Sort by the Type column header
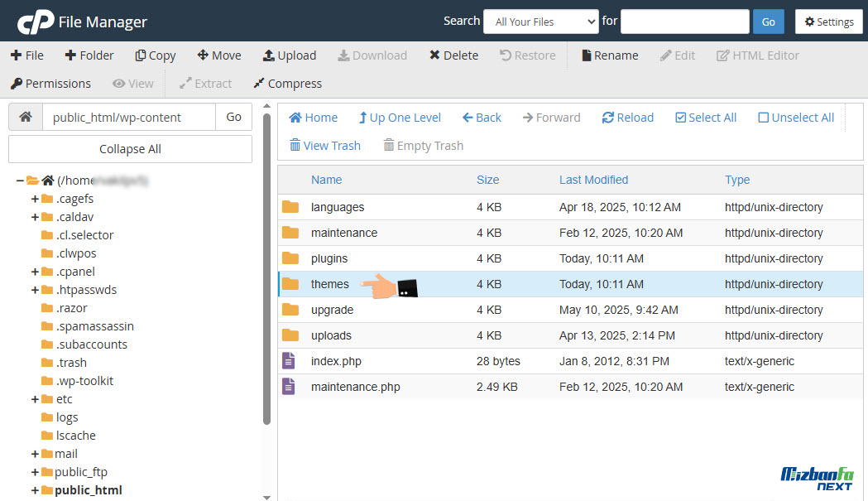This screenshot has height=501, width=868. click(x=736, y=180)
